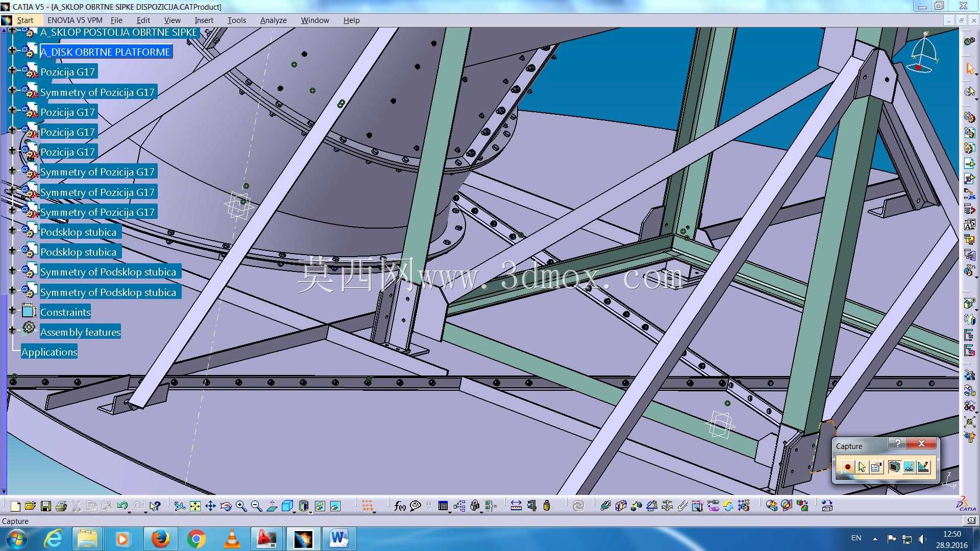The width and height of the screenshot is (980, 551).
Task: Click the Hide/Show icon
Action: coord(320,506)
